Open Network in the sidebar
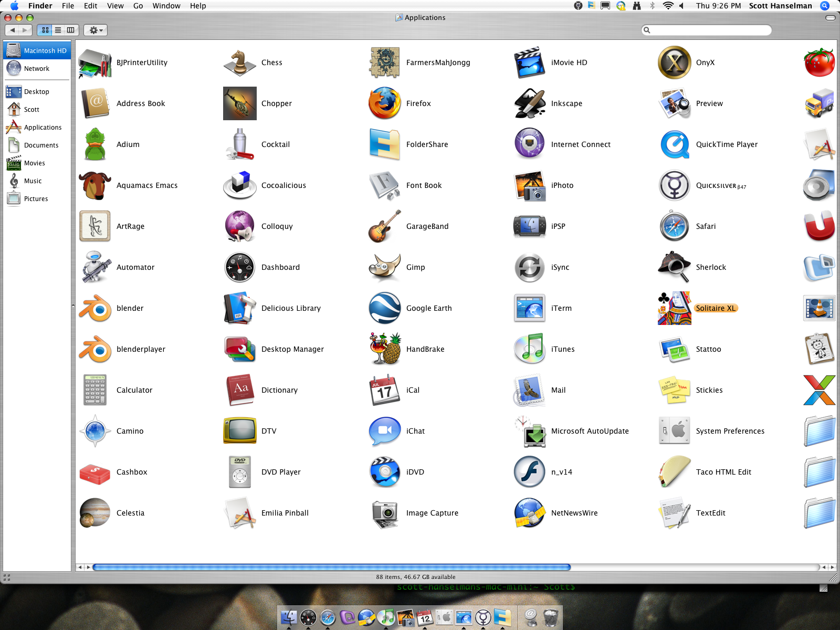The image size is (840, 630). pos(37,68)
